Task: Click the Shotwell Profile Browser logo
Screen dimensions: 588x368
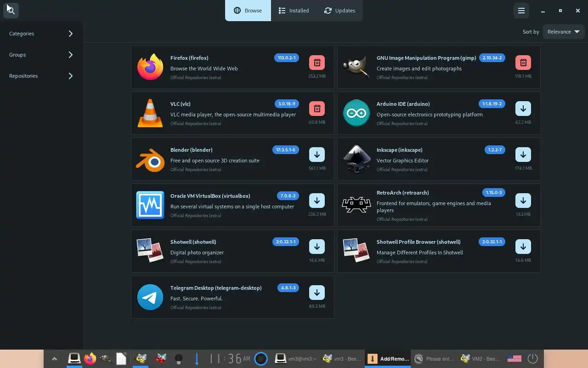Action: (x=356, y=250)
